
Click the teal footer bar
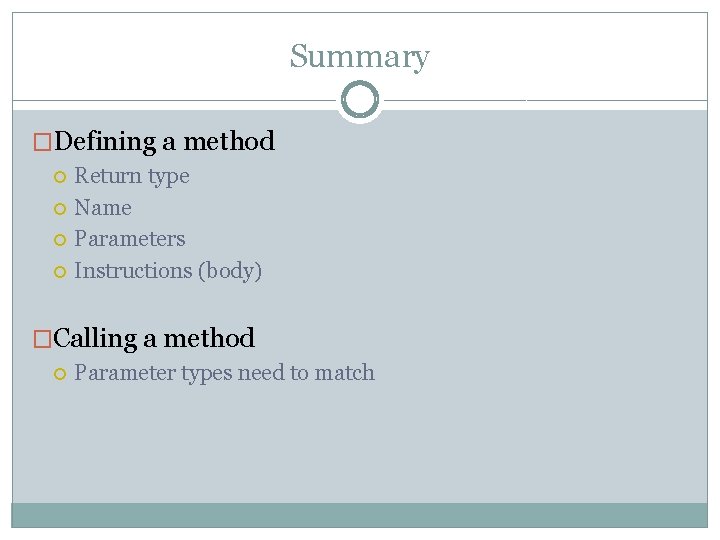pyautogui.click(x=359, y=514)
